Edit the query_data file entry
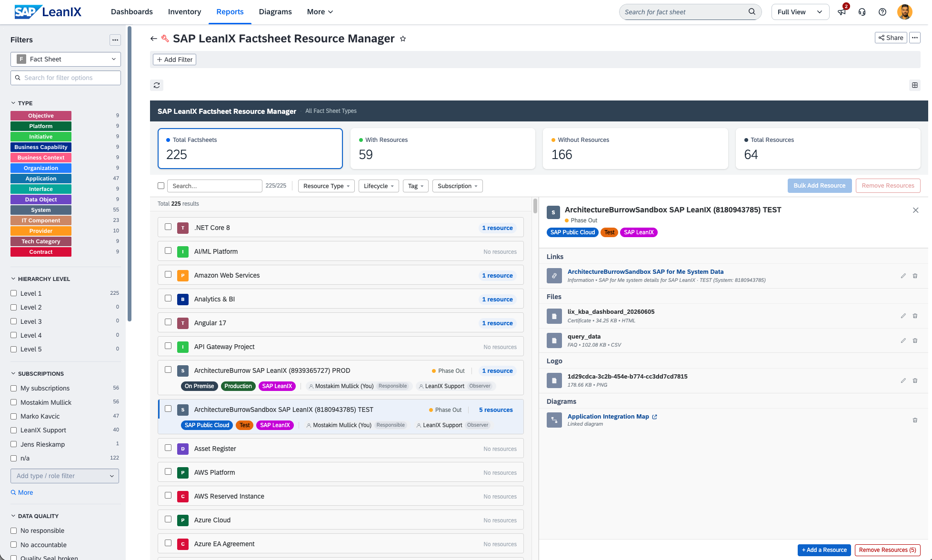Image resolution: width=932 pixels, height=560 pixels. (x=903, y=340)
